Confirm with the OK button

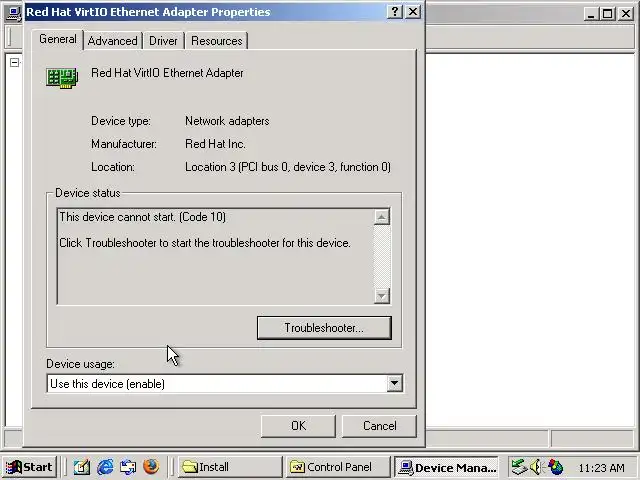[298, 426]
